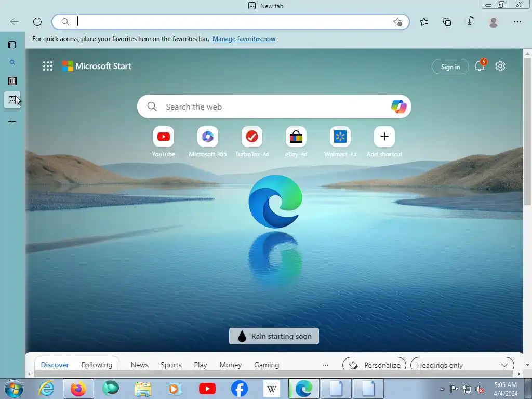
Task: Click the building icon in the sidebar
Action: tap(12, 81)
